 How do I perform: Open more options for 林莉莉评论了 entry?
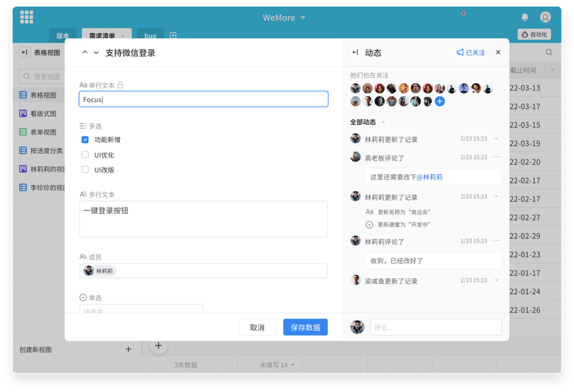click(496, 240)
